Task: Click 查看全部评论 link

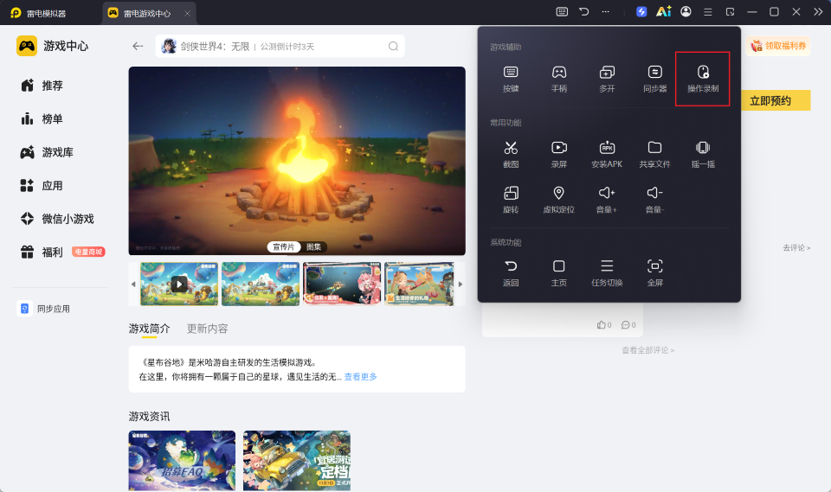Action: coord(648,350)
